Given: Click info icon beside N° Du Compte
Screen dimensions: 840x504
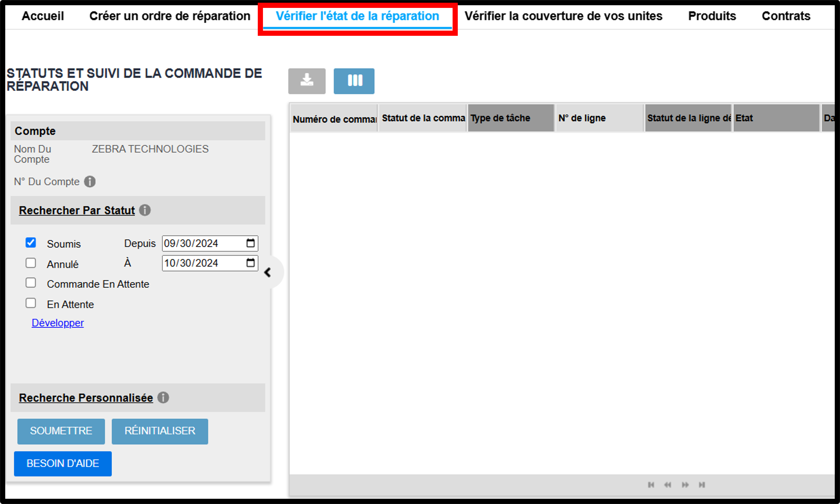Looking at the screenshot, I should tap(90, 182).
